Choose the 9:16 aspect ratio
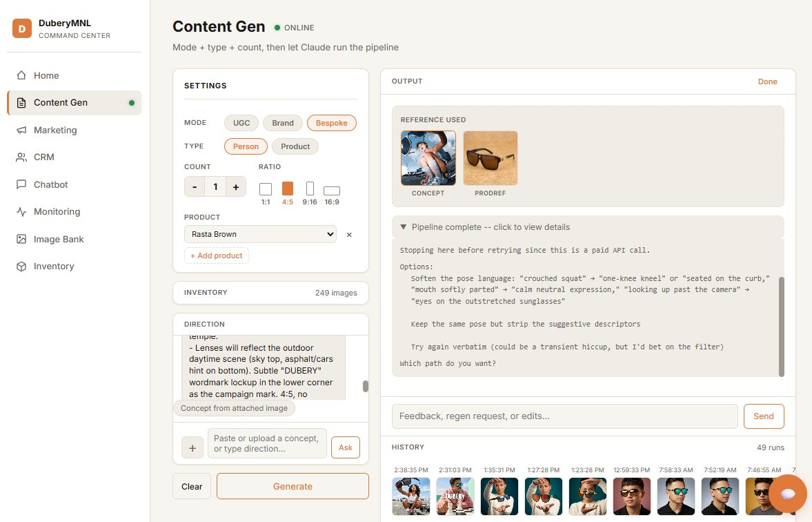The image size is (812, 522). coord(310,189)
